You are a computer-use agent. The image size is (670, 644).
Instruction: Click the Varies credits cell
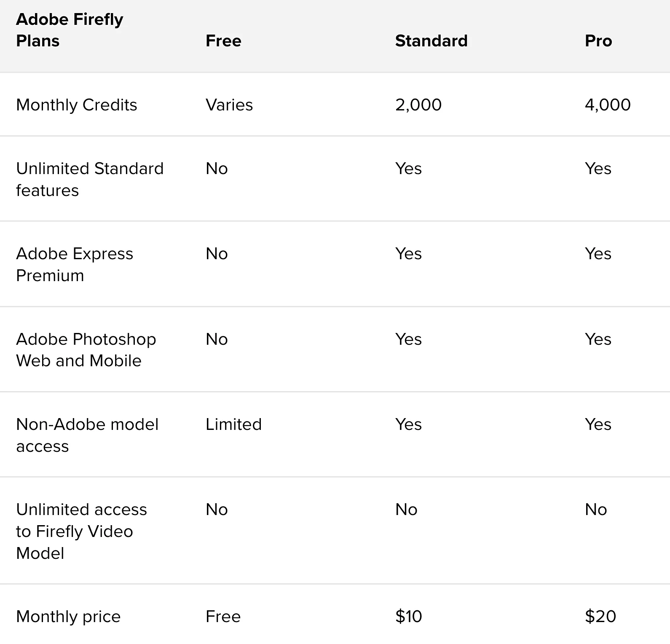(x=229, y=105)
